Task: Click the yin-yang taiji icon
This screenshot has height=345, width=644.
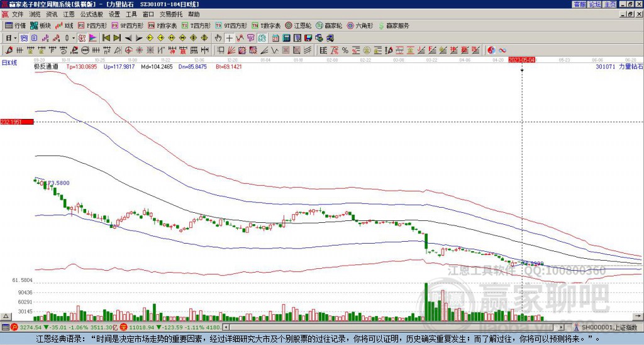Action: point(491,50)
